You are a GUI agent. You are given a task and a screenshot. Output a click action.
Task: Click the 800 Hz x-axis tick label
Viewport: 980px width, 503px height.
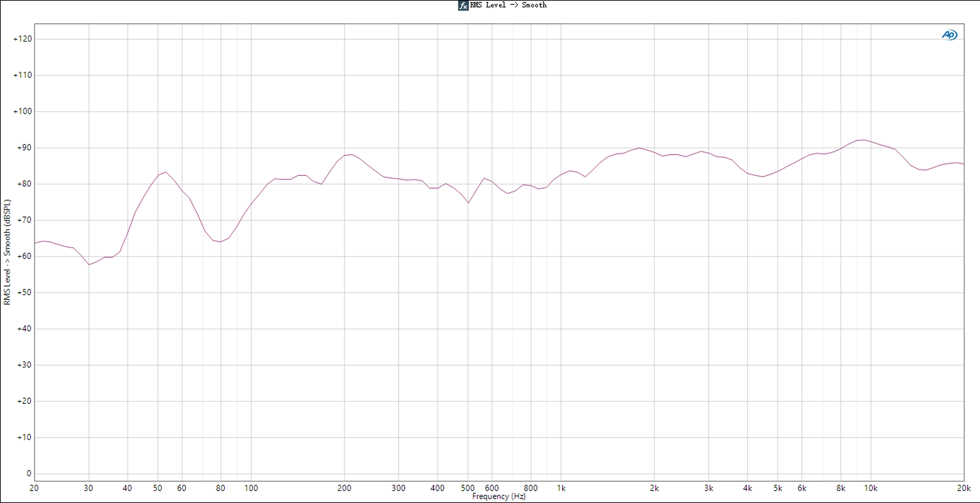pos(531,488)
